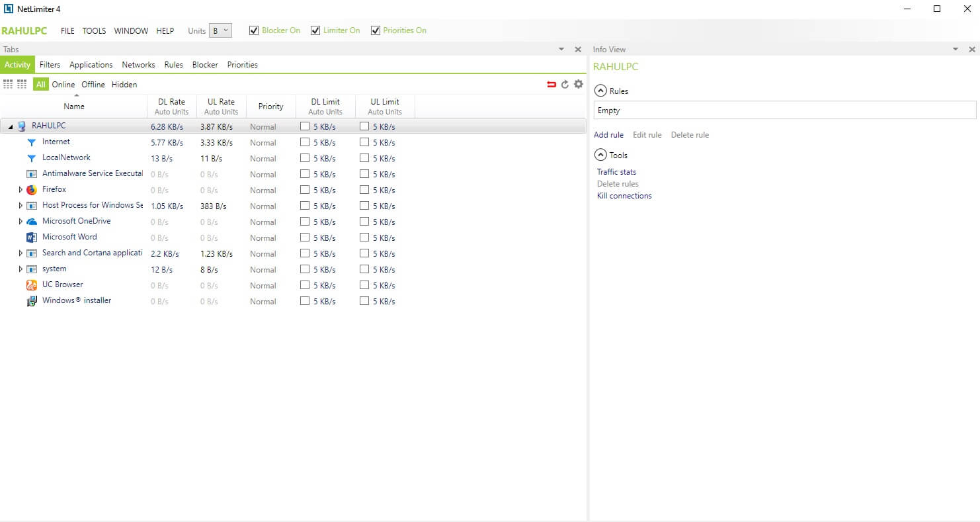Open the Tabs panel dropdown arrow
The image size is (980, 522).
561,50
